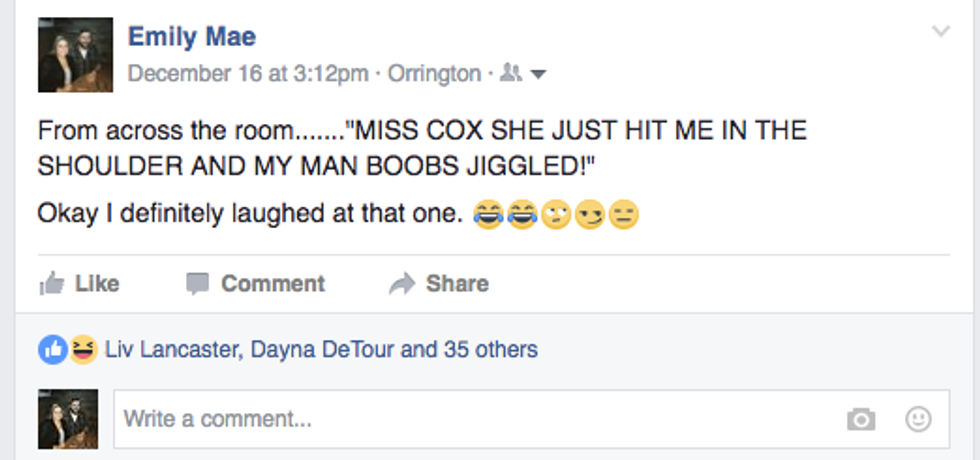Click the Haha reaction emoji icon
980x460 pixels.
click(x=82, y=350)
